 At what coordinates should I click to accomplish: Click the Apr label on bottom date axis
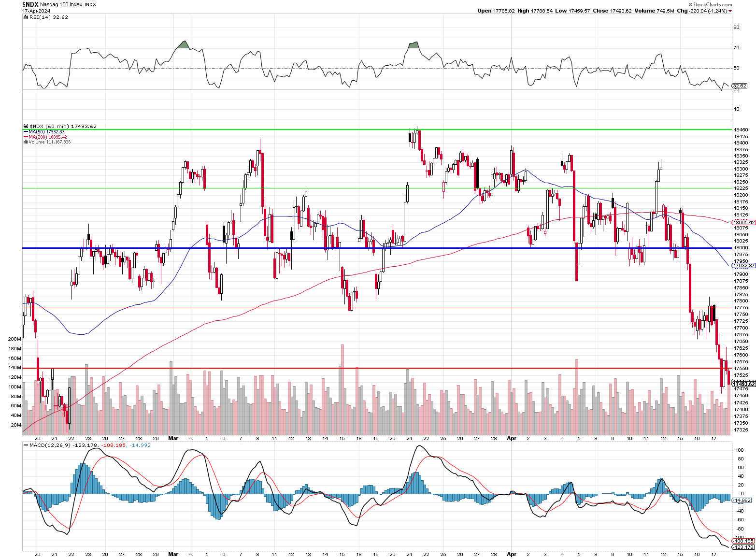click(512, 554)
